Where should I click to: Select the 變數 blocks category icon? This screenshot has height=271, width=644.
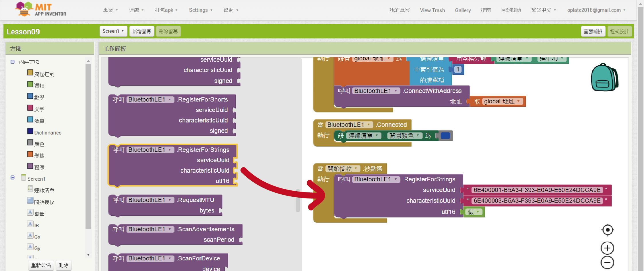30,154
